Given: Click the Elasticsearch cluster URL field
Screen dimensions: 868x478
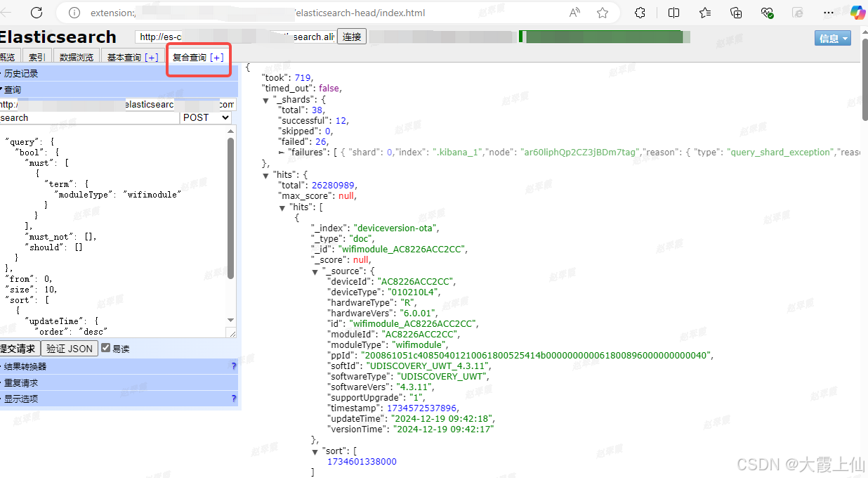Looking at the screenshot, I should coord(235,37).
